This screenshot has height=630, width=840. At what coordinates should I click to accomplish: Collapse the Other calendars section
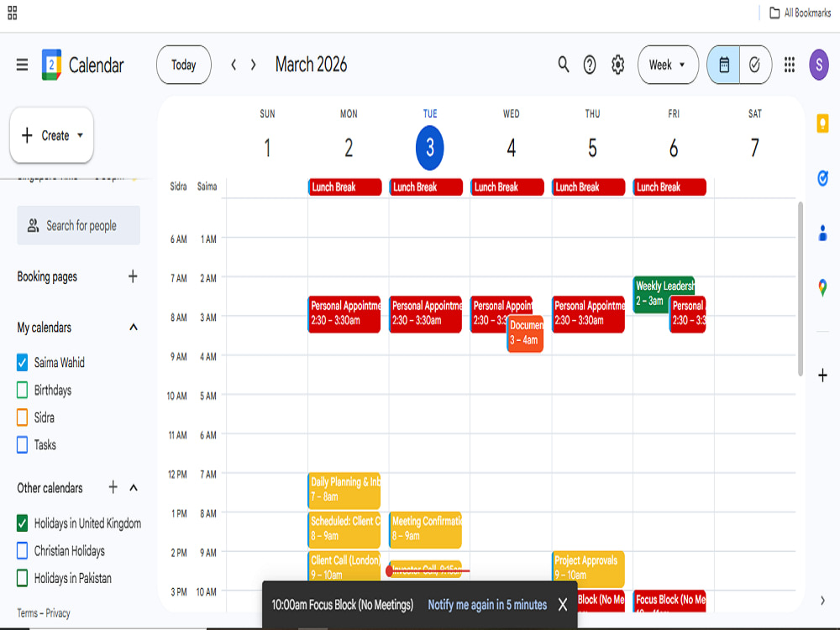134,487
